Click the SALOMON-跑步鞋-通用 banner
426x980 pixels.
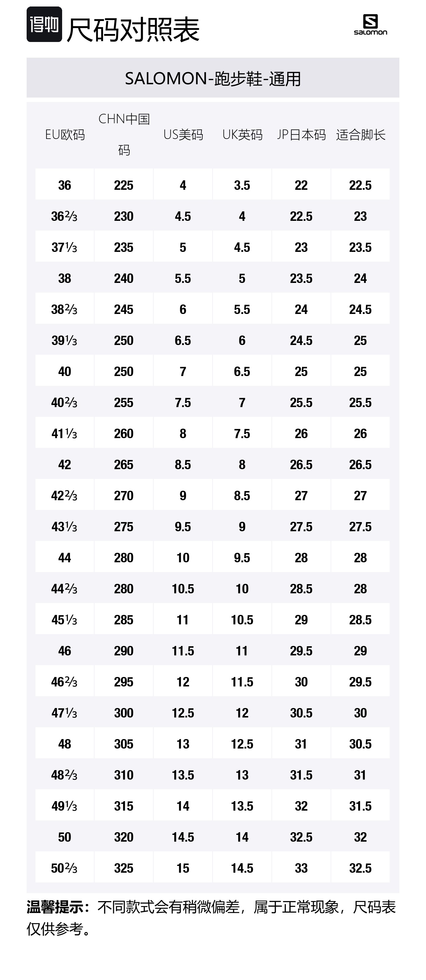coord(213,78)
